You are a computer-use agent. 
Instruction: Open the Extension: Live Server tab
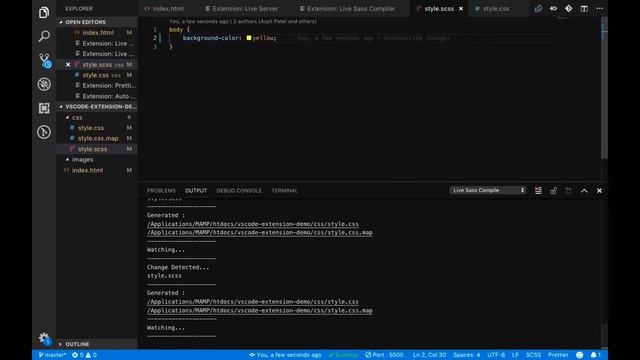[x=241, y=9]
